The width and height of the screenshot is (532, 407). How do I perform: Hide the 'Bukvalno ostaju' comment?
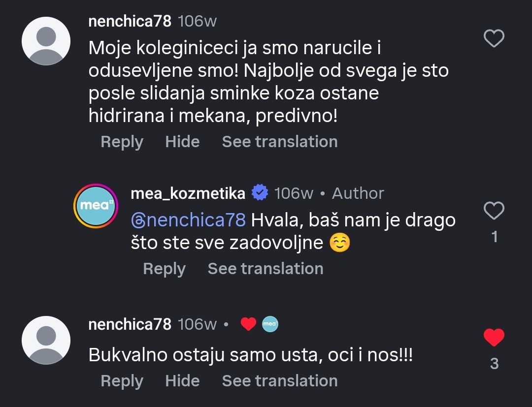pos(182,381)
